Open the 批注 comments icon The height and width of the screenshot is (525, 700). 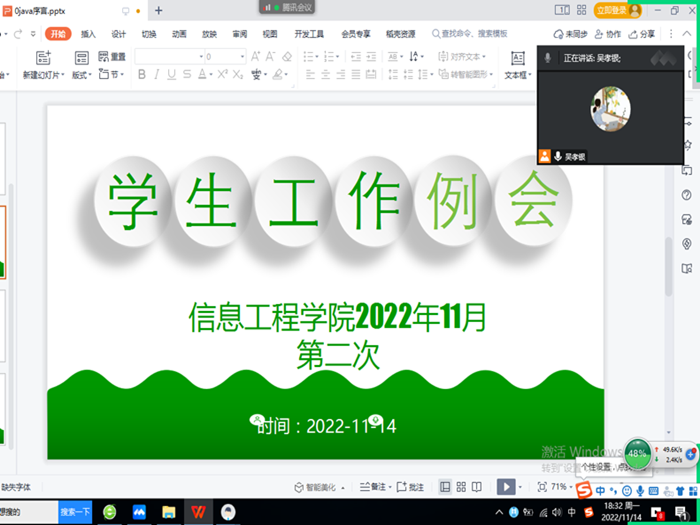[x=410, y=487]
